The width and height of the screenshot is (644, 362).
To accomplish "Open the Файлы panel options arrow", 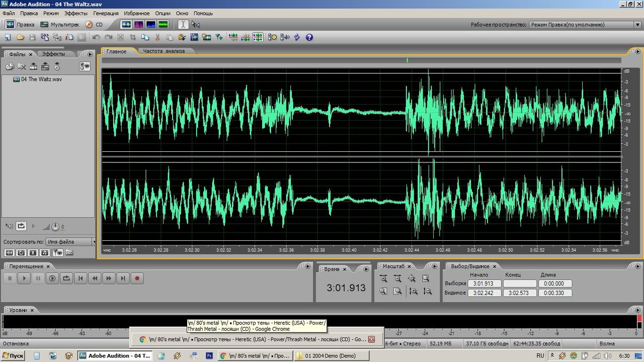I will click(x=90, y=54).
